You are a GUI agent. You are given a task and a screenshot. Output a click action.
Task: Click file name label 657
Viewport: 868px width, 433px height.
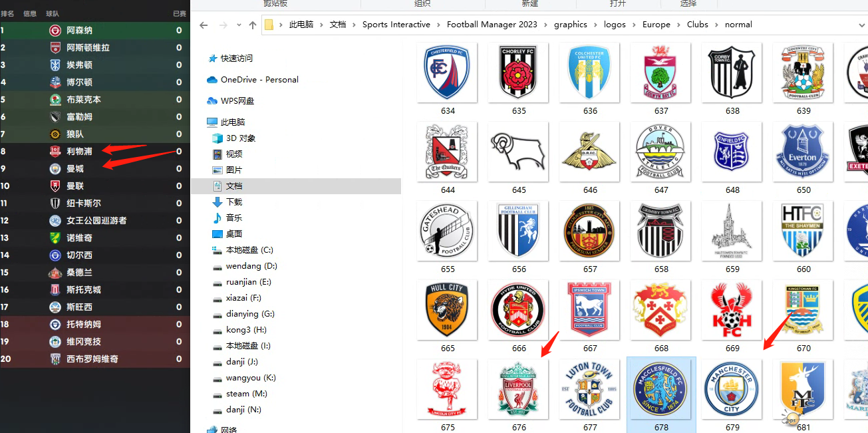tap(590, 269)
